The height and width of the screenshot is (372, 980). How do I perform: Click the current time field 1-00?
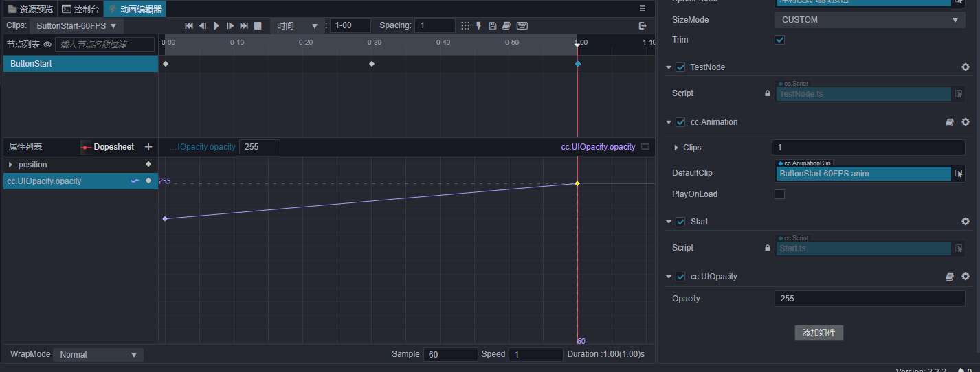pyautogui.click(x=350, y=25)
